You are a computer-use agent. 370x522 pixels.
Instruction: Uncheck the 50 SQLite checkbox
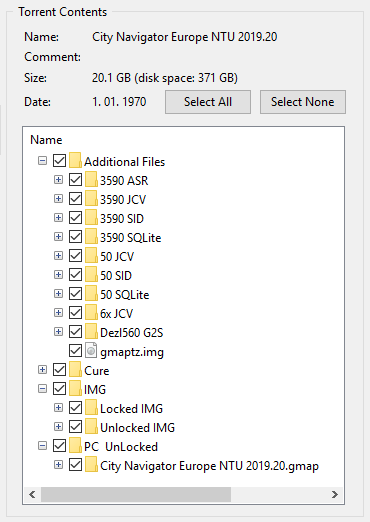click(x=76, y=294)
